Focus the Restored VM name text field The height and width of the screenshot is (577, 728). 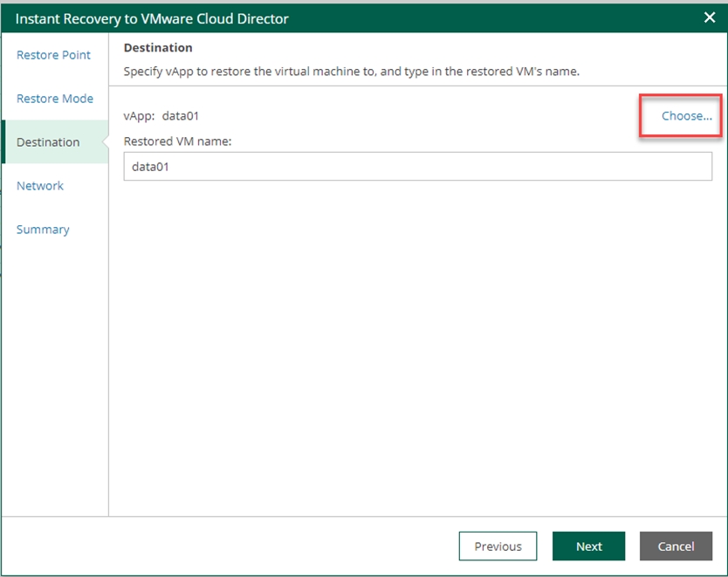tap(418, 167)
